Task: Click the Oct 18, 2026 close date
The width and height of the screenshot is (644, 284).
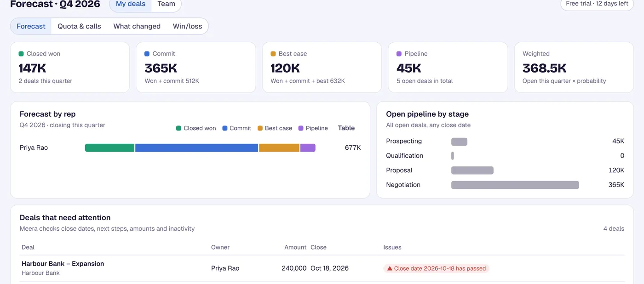Action: click(x=329, y=268)
